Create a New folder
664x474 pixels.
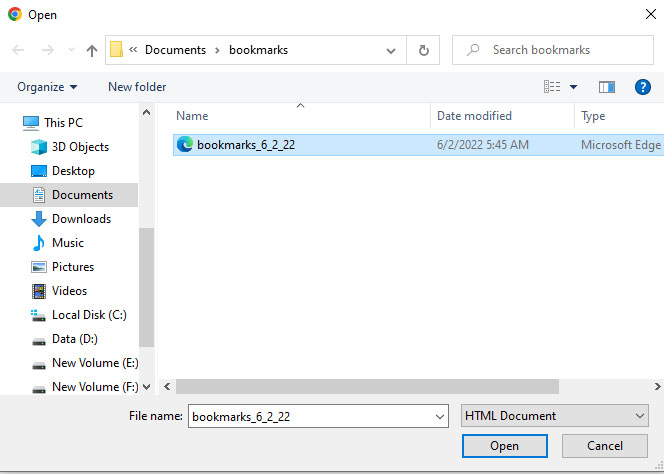click(x=137, y=87)
